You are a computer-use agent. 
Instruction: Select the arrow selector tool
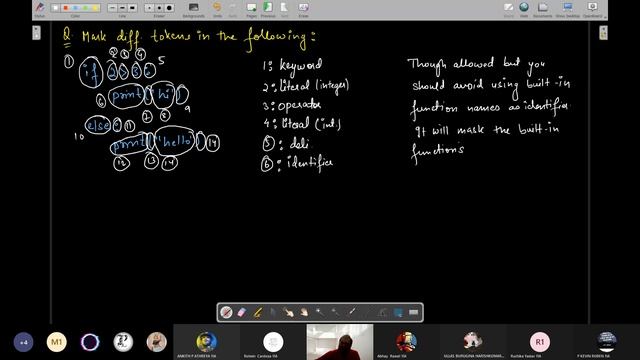[x=273, y=313]
